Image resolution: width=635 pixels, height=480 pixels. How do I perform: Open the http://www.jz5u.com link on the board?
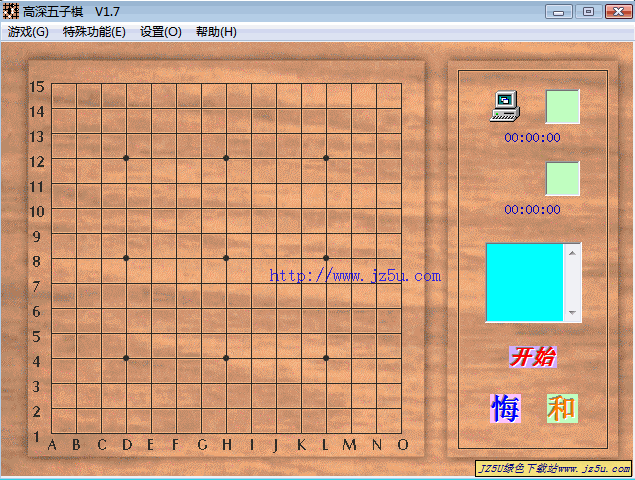[x=355, y=276]
